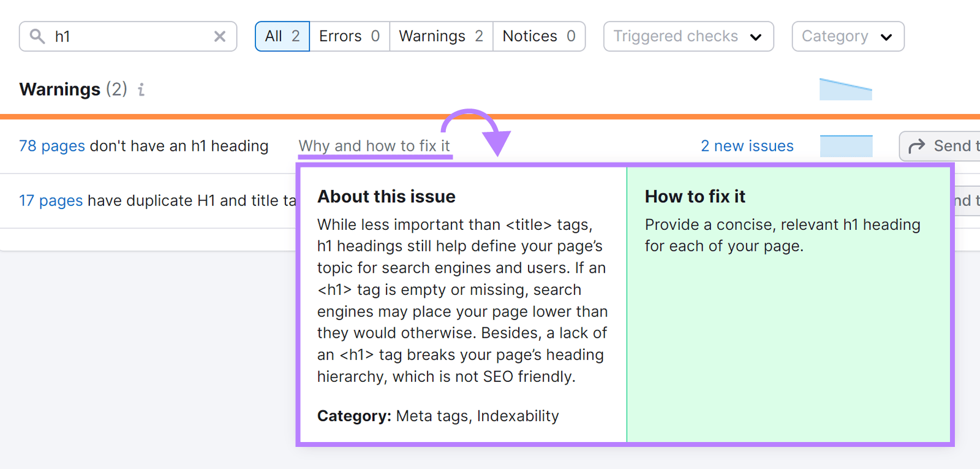Switch to the Warnings 2 tab

tap(442, 36)
